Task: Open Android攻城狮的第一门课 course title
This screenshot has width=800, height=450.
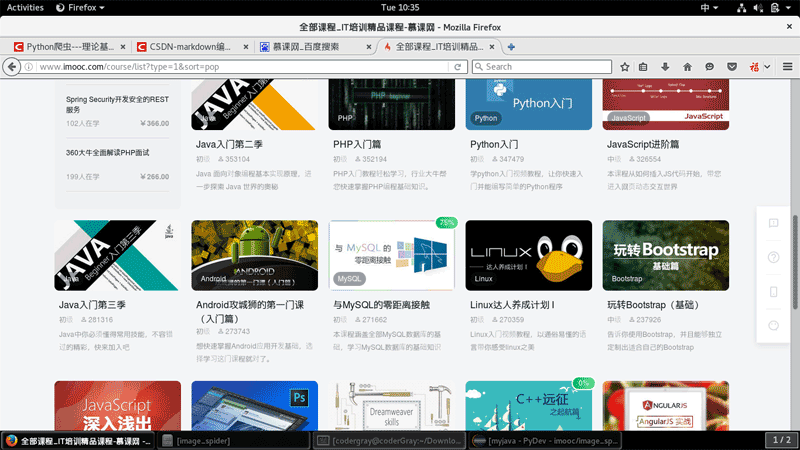Action: 250,312
